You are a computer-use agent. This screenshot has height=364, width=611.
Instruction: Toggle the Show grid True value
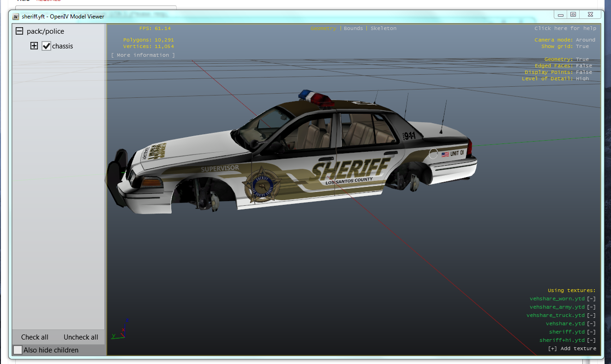(x=582, y=47)
